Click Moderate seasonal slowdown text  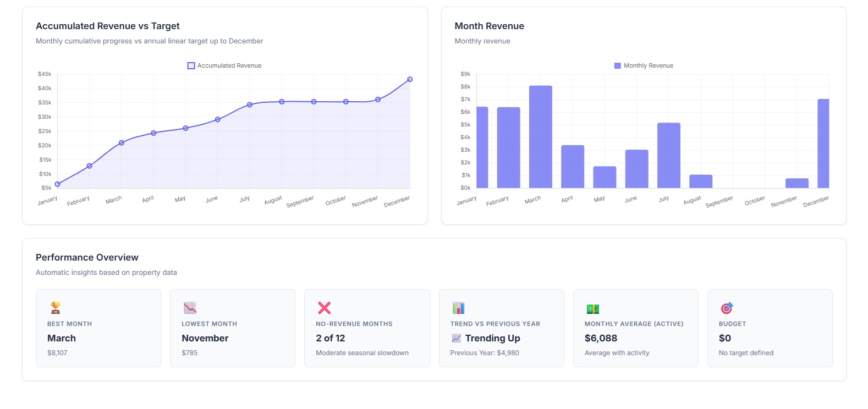pos(362,353)
